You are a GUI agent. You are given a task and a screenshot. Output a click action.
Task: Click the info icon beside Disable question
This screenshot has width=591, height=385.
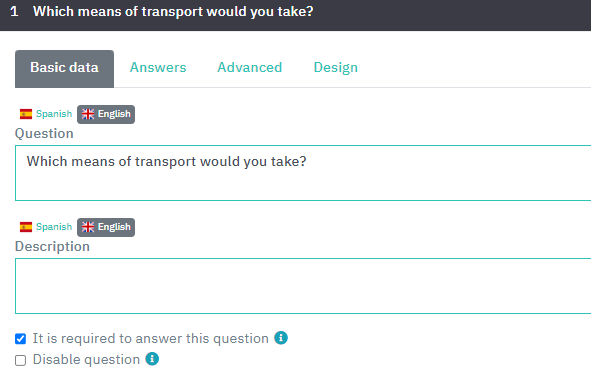(x=152, y=359)
